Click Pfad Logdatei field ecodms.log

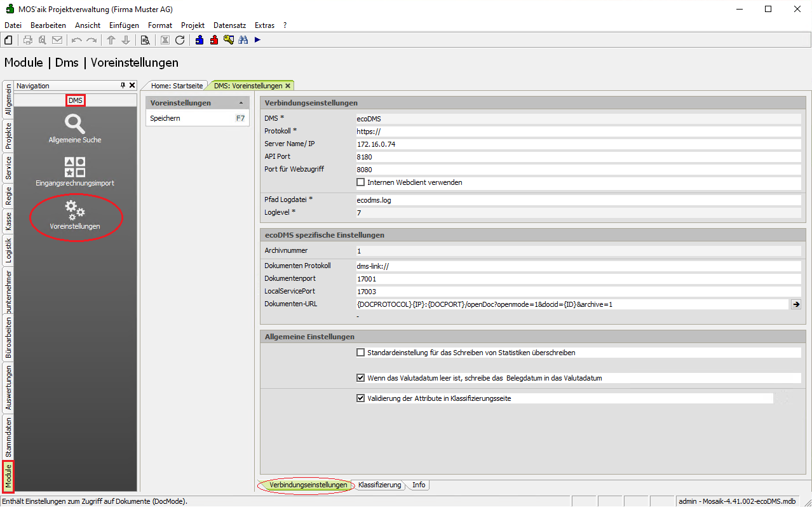(x=578, y=200)
